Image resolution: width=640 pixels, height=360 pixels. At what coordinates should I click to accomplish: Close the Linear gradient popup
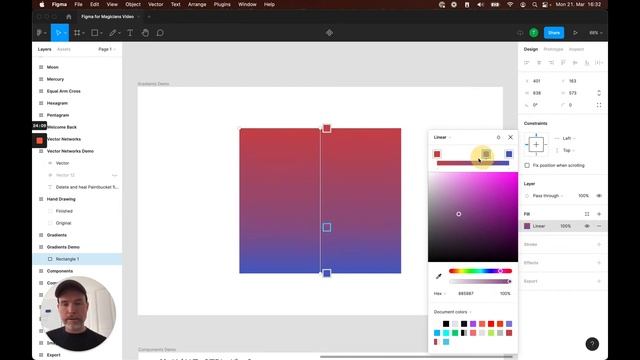510,137
